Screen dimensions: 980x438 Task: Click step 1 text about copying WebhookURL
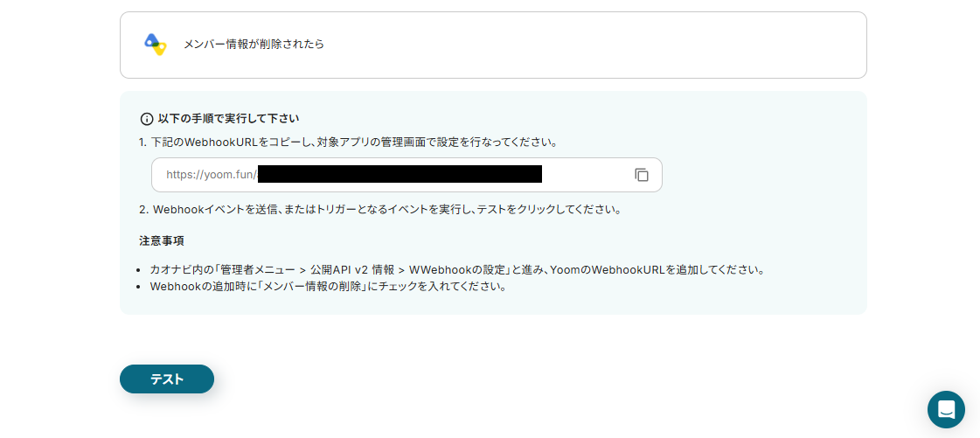click(x=348, y=142)
